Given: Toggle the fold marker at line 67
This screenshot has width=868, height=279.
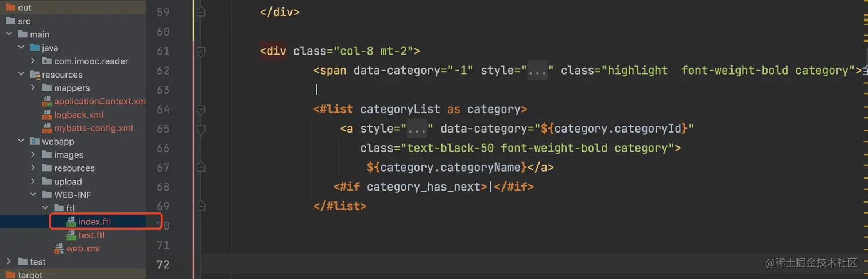Looking at the screenshot, I should 201,167.
